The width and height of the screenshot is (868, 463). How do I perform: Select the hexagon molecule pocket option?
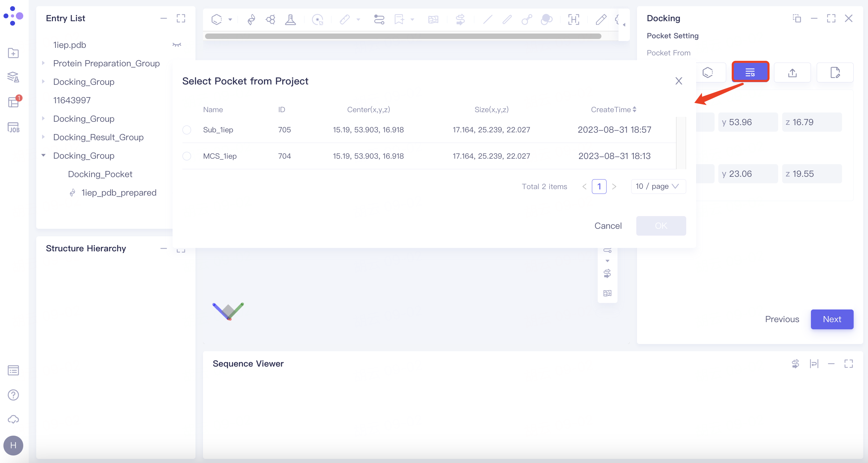(707, 72)
